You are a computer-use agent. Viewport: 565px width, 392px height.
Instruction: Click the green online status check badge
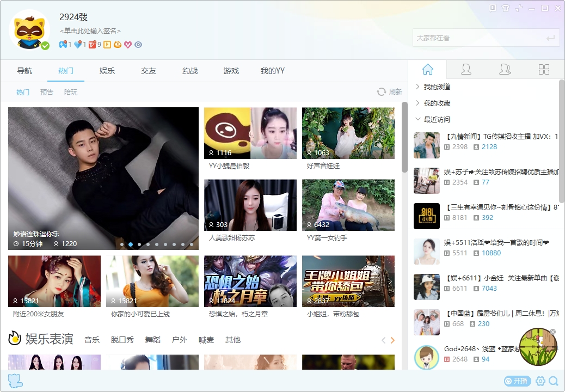coord(45,46)
